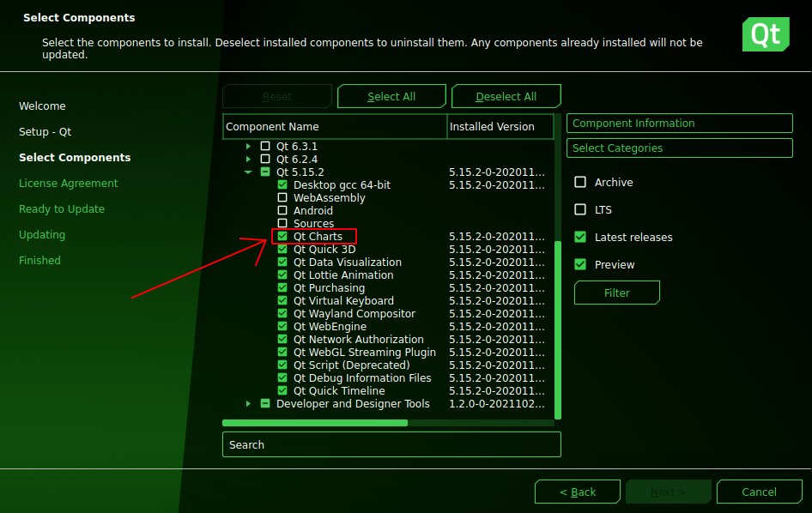Cancel the installer
This screenshot has height=513, width=812.
pyautogui.click(x=759, y=492)
